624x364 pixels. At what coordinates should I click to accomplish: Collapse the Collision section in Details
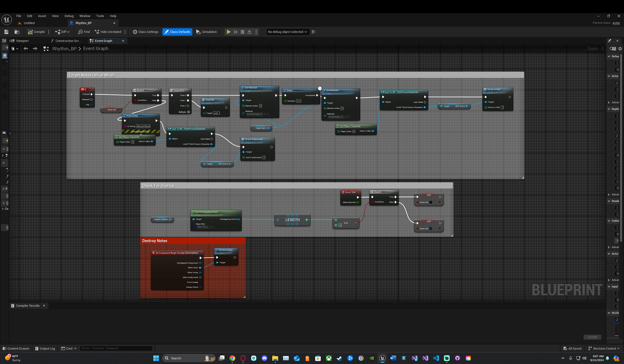609,221
